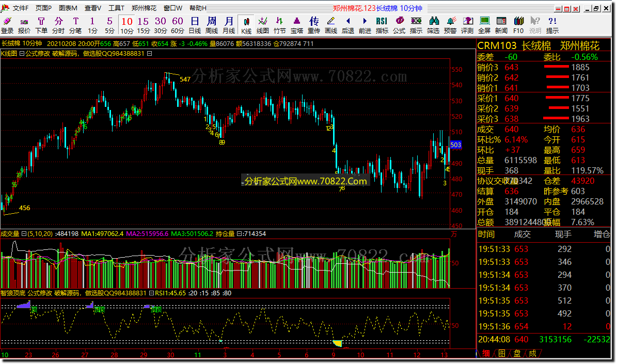Screen dimensions: 617x364
Task: Open the 窗口W menu
Action: click(x=173, y=8)
